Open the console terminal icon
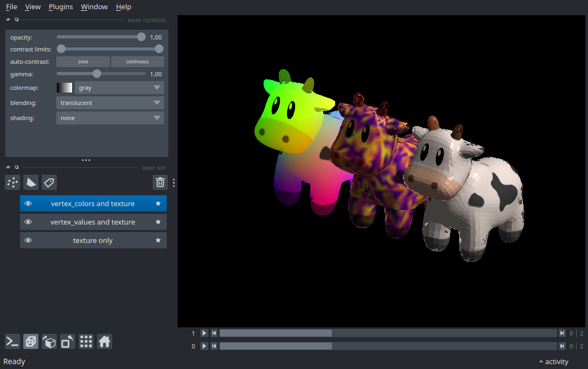The height and width of the screenshot is (369, 588). (12, 341)
